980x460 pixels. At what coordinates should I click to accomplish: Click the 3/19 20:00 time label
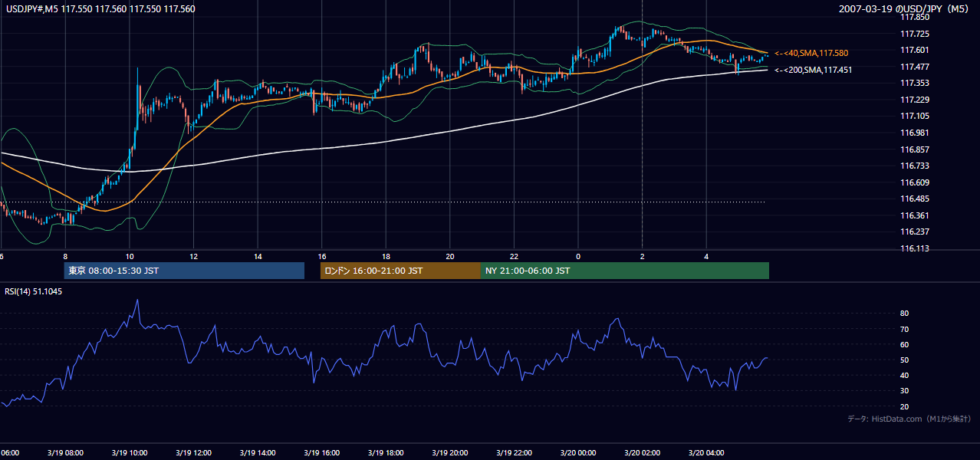pos(450,453)
